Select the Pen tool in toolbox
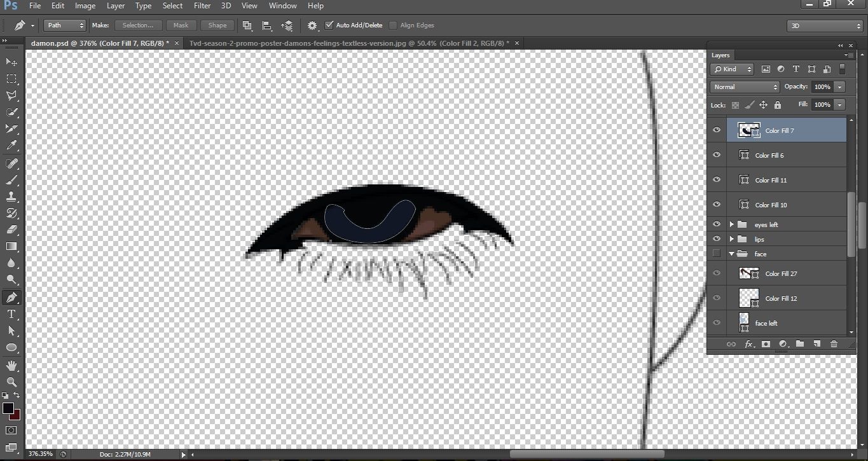 (x=11, y=298)
